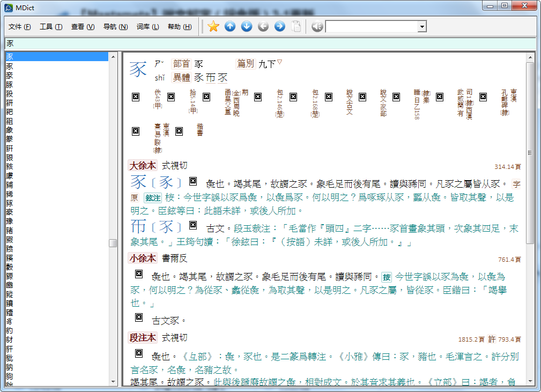This screenshot has height=392, width=541.
Task: Click the 鉉注 button in 大徐本 entry
Action: coord(153,197)
